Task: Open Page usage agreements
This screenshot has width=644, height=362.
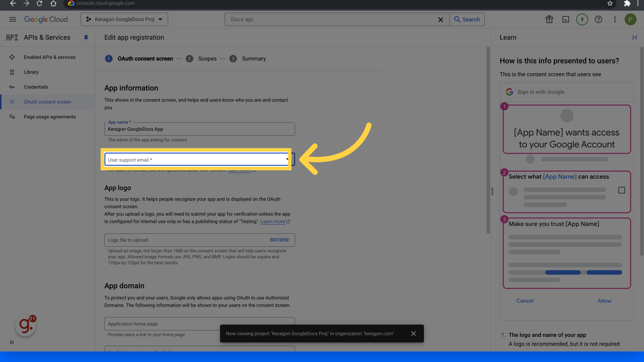Action: click(50, 117)
